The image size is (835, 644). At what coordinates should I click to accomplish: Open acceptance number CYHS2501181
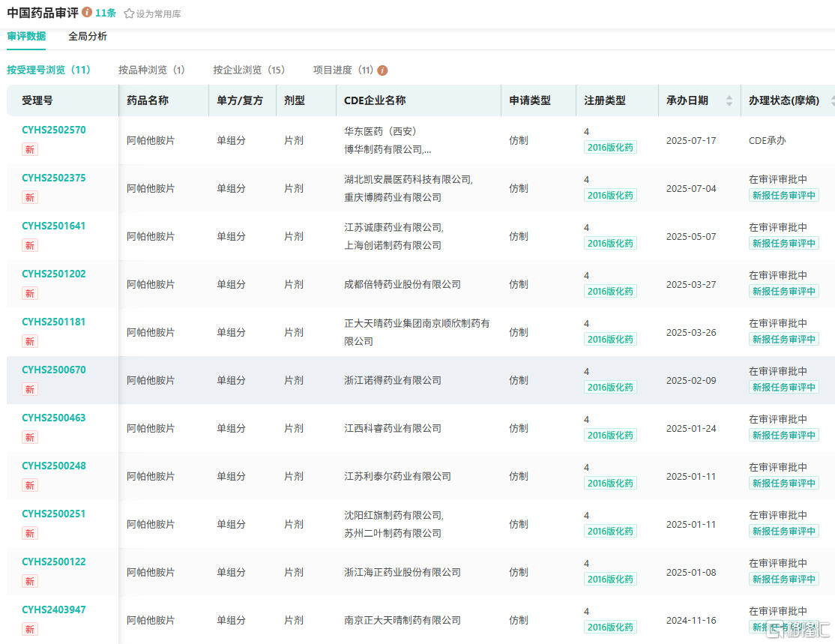pyautogui.click(x=54, y=322)
